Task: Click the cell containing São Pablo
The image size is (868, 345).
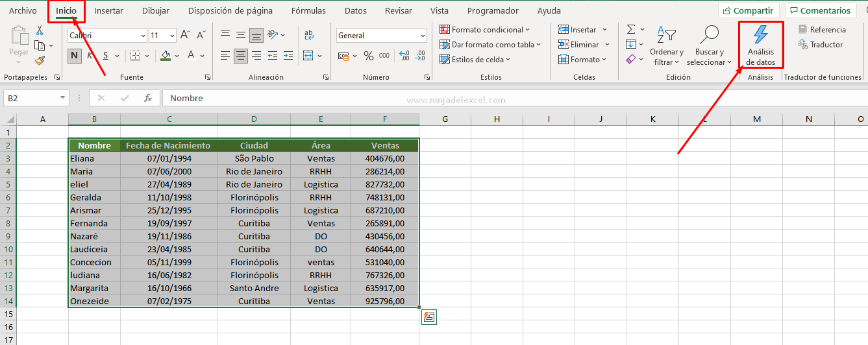Action: pos(254,158)
